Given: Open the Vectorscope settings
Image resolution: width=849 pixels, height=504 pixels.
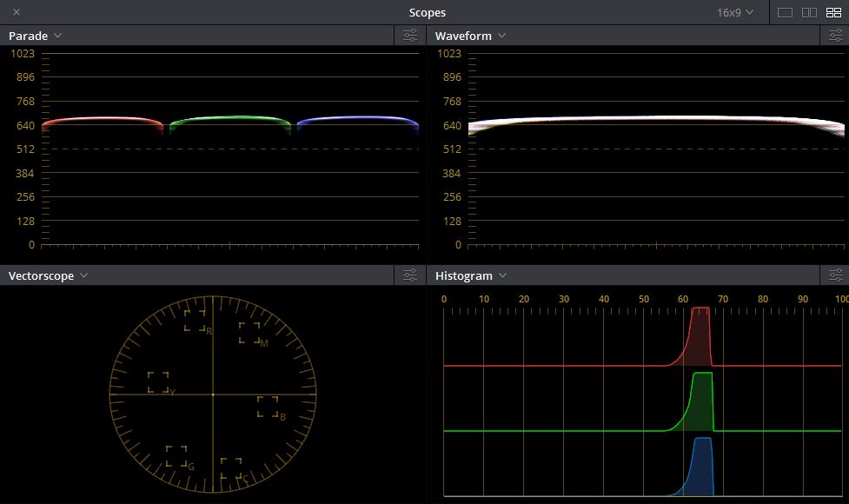Looking at the screenshot, I should pyautogui.click(x=410, y=275).
